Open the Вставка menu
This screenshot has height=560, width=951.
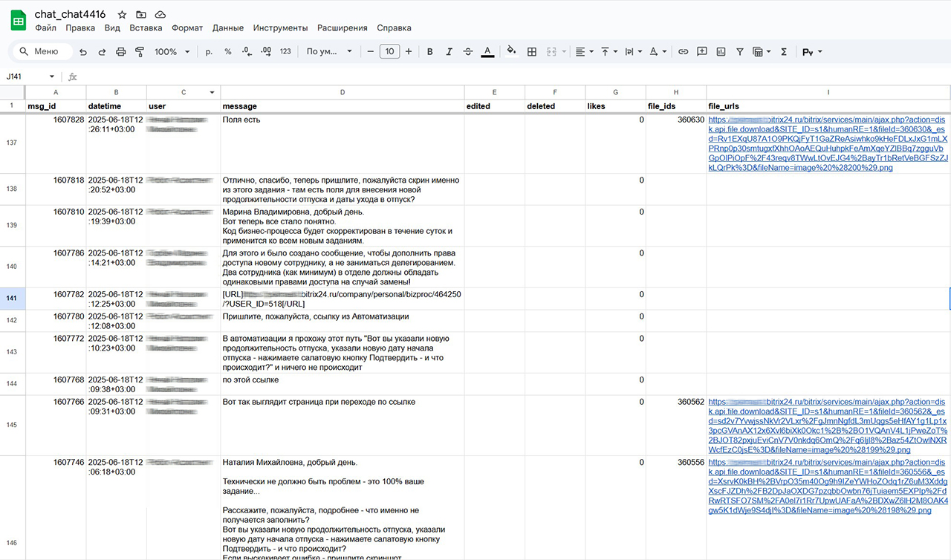point(146,28)
